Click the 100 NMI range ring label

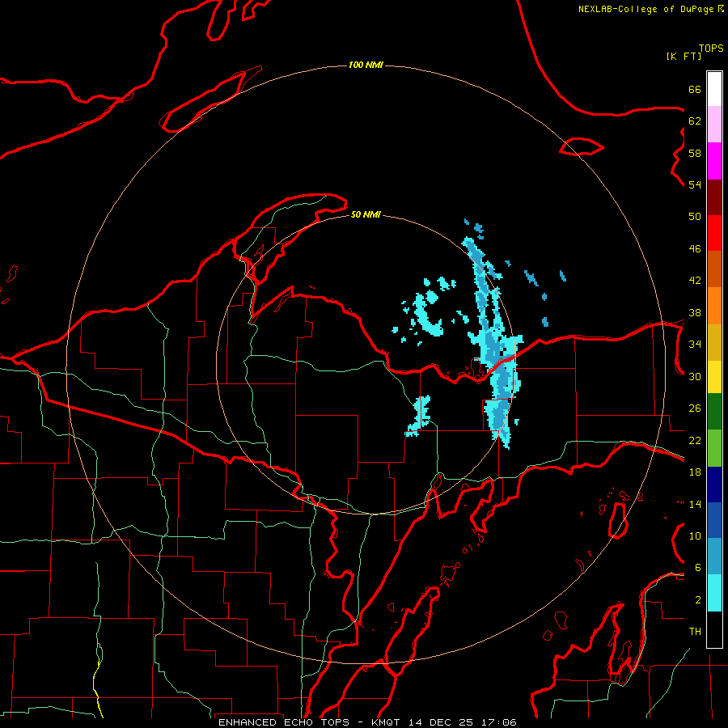click(366, 65)
